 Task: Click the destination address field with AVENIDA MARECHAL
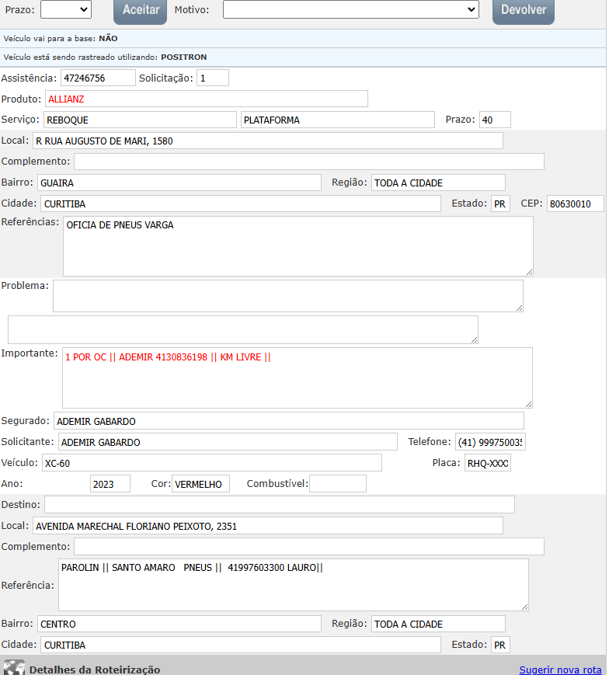point(267,526)
